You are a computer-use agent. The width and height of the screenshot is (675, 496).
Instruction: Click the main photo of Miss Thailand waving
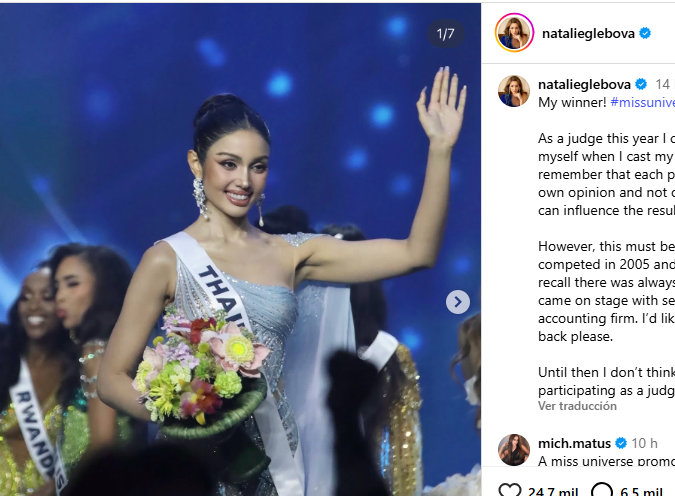pyautogui.click(x=240, y=250)
